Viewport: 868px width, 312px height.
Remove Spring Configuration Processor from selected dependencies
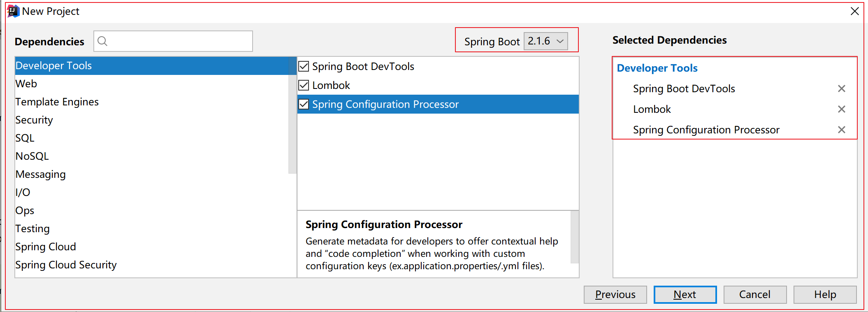coord(841,130)
